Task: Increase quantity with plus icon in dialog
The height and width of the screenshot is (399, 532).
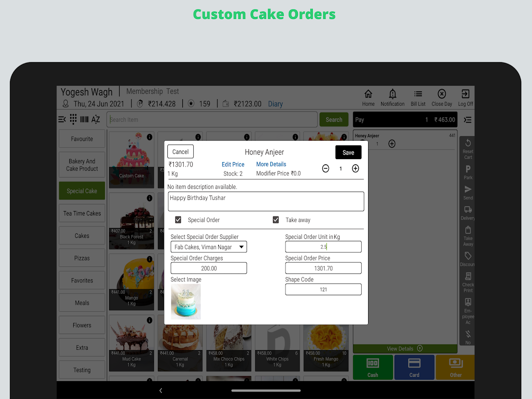Action: [355, 169]
